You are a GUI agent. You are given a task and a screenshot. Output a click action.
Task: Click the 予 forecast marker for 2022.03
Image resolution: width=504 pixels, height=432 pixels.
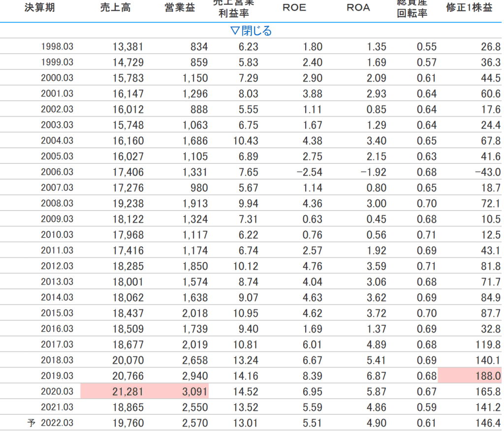(31, 423)
